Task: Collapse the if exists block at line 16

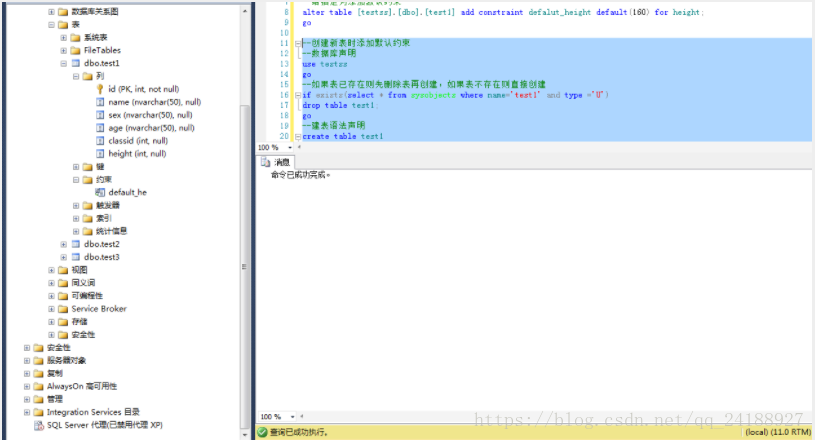Action: (298, 95)
